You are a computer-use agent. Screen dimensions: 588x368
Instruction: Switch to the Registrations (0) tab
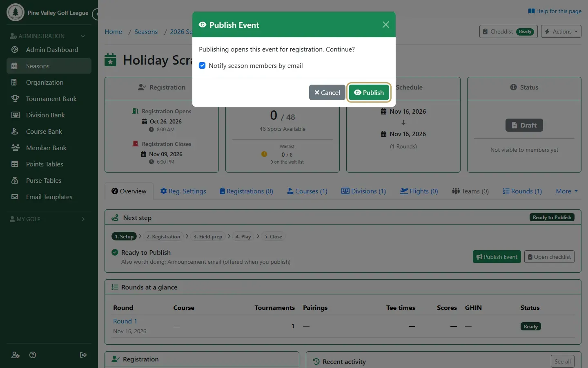tap(246, 191)
